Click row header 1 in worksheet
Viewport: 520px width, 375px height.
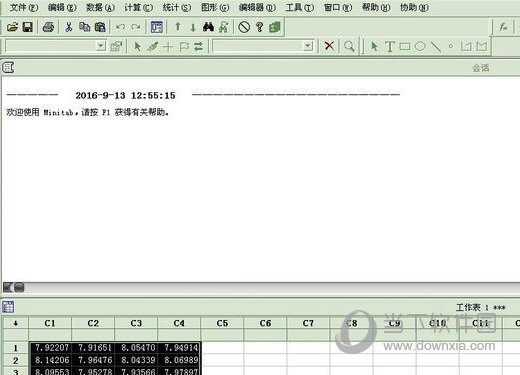pyautogui.click(x=16, y=348)
